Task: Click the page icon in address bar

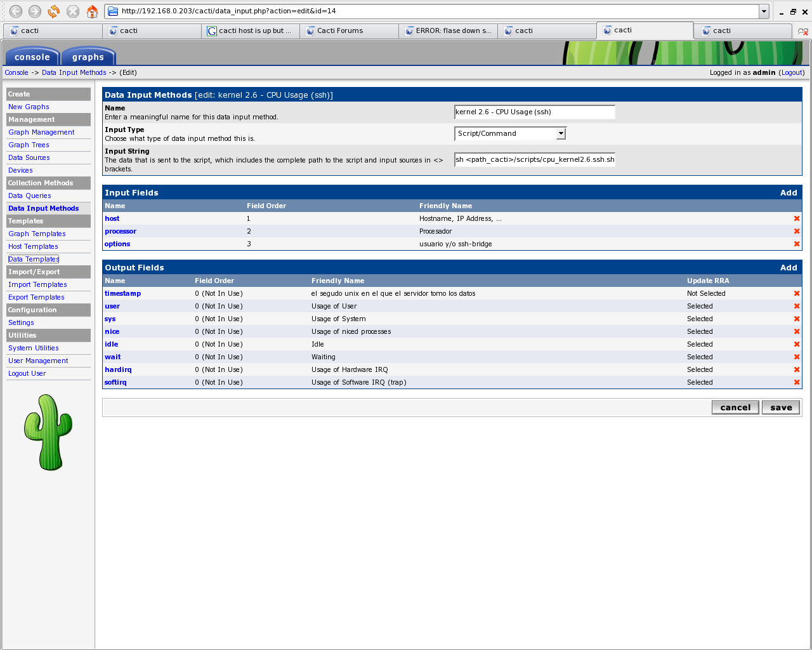Action: tap(113, 11)
